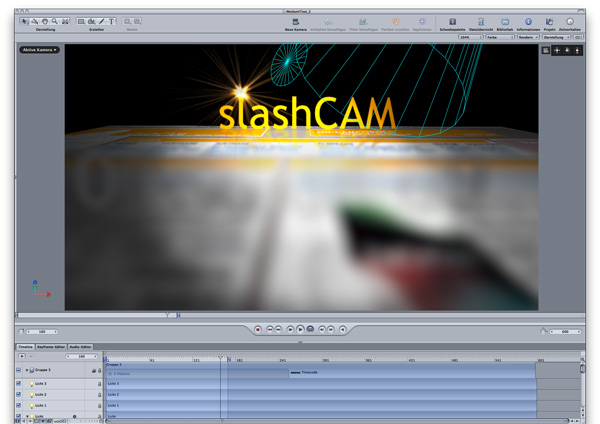Click the current frame field below the canvas
The width and height of the screenshot is (600, 424).
(42, 331)
